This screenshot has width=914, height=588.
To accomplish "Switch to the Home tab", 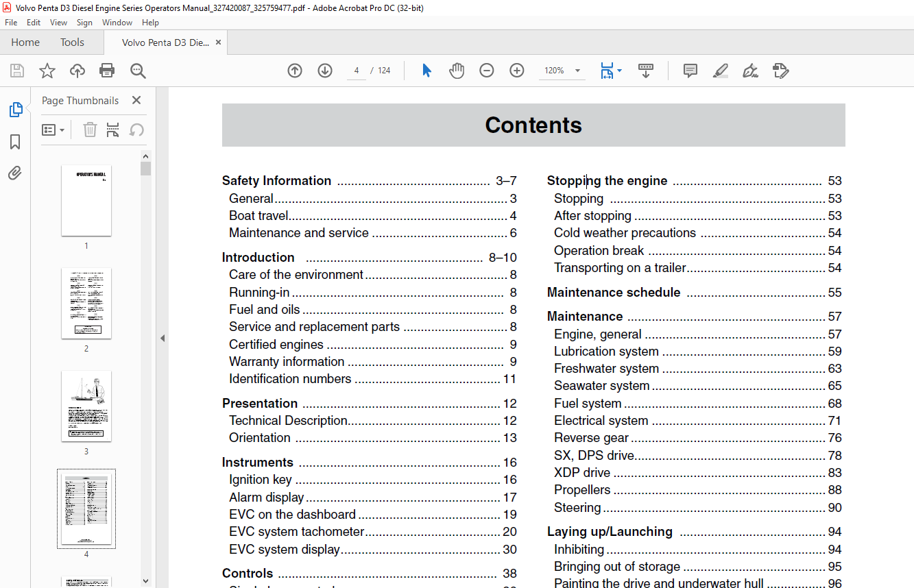I will [x=25, y=42].
